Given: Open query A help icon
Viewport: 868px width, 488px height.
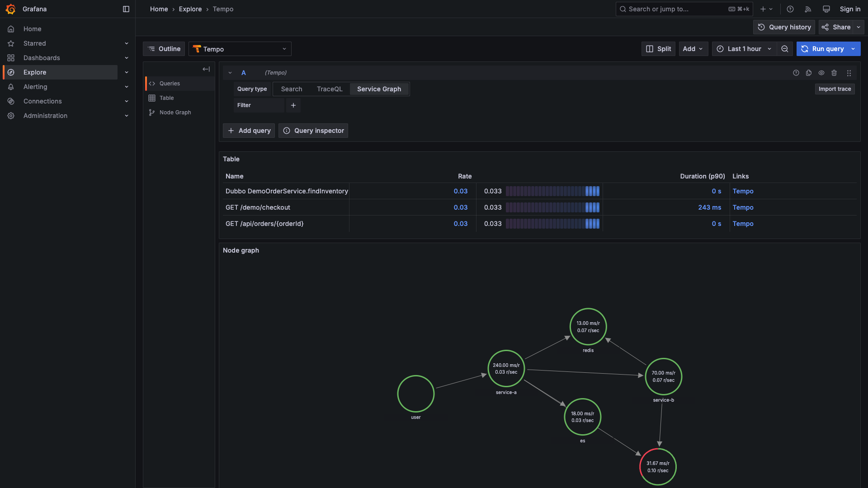Looking at the screenshot, I should (796, 73).
